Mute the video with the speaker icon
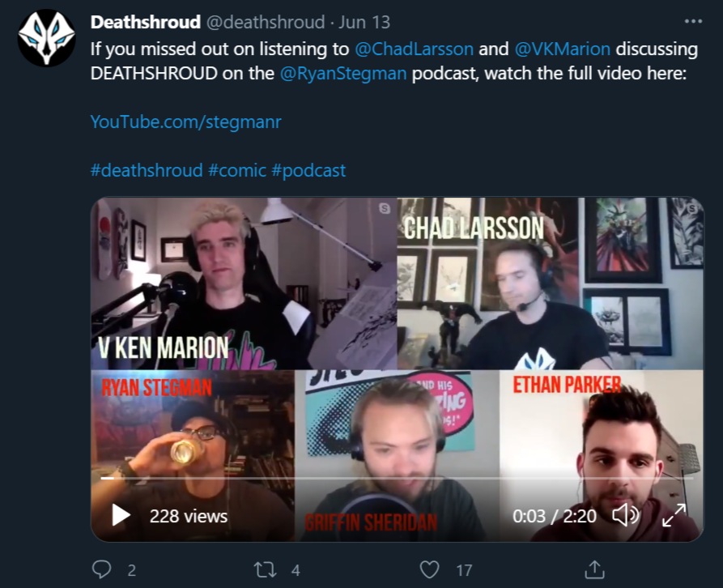This screenshot has width=723, height=588. coord(625,515)
